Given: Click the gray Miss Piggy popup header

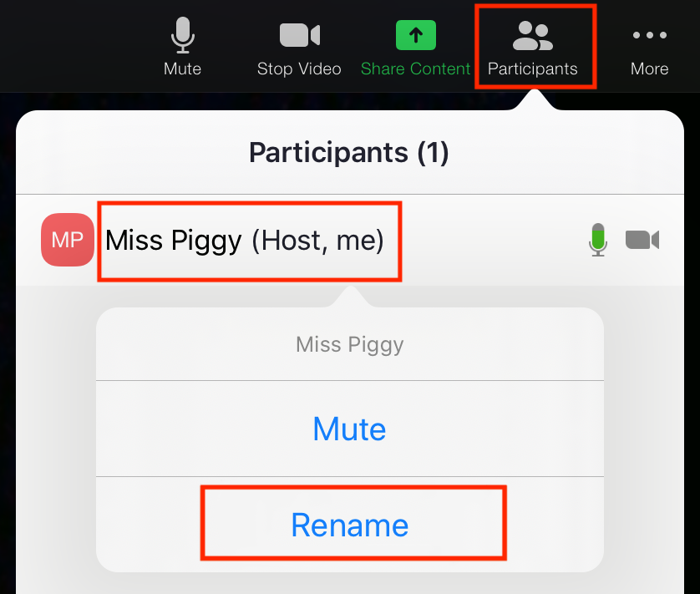Looking at the screenshot, I should click(349, 344).
